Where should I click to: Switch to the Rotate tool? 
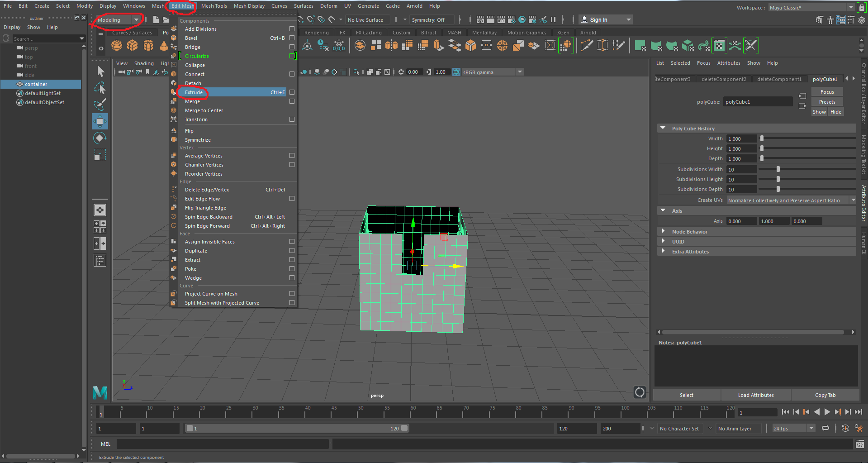(x=100, y=138)
